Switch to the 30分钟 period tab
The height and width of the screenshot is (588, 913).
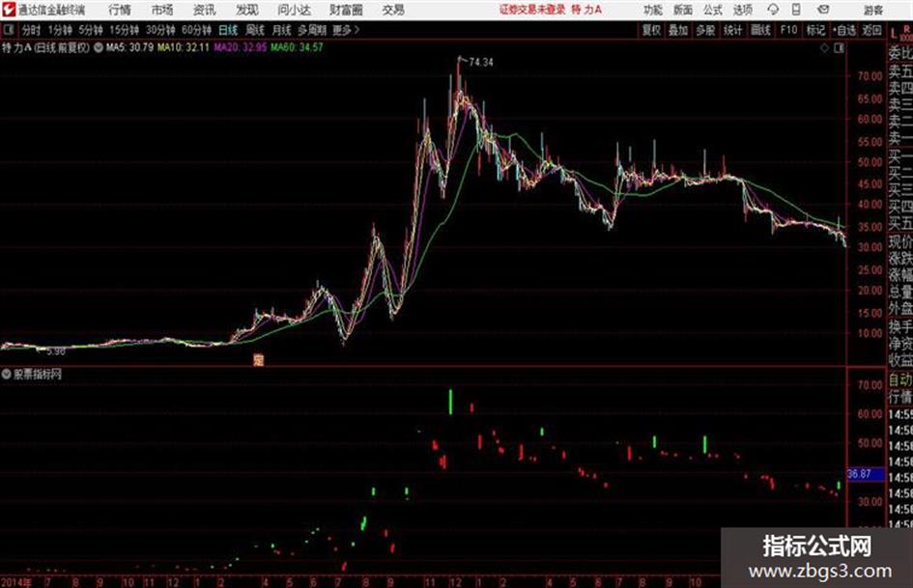click(160, 30)
